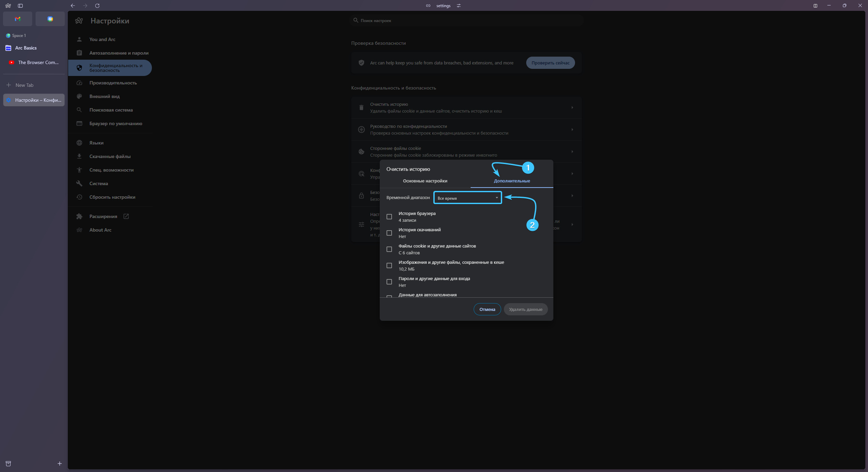Expand Руководство по конфиденциальности row arrow
This screenshot has height=472, width=868.
click(572, 130)
